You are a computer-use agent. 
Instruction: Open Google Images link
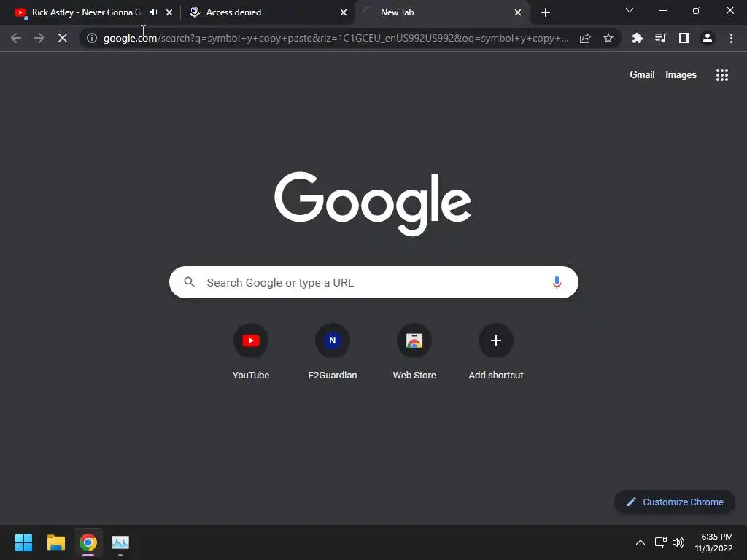[x=681, y=75]
